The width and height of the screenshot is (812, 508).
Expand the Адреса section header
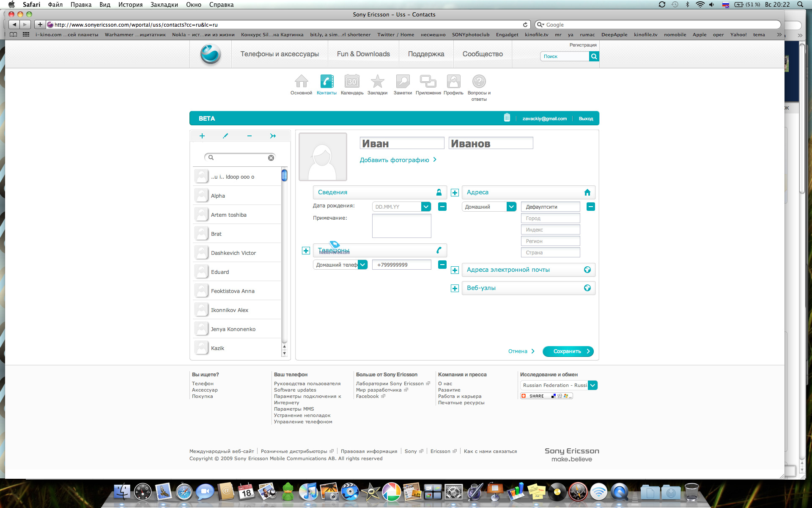click(x=529, y=192)
